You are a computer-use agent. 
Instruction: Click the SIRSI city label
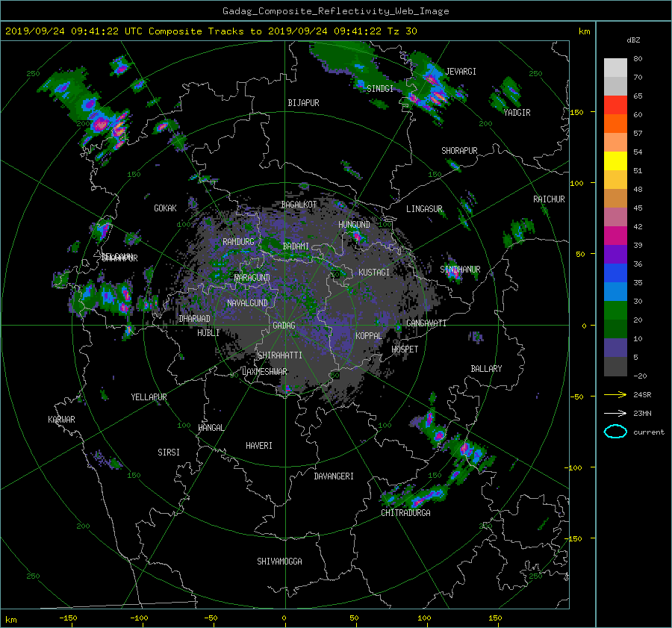(x=169, y=453)
